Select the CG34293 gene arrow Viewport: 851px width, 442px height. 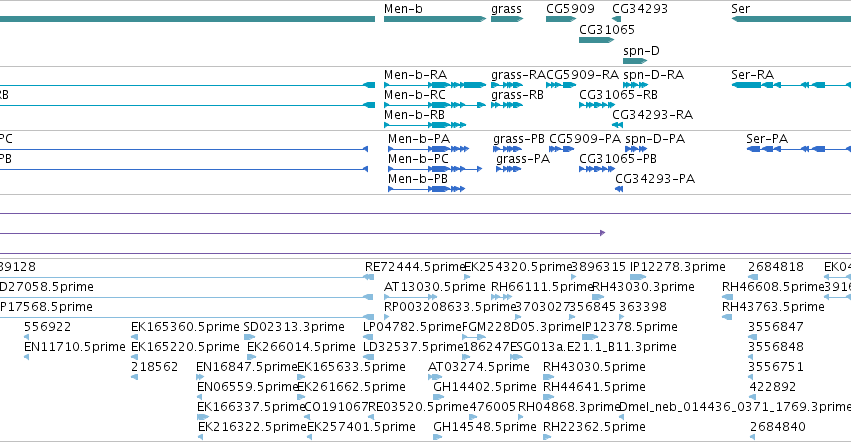[x=617, y=19]
